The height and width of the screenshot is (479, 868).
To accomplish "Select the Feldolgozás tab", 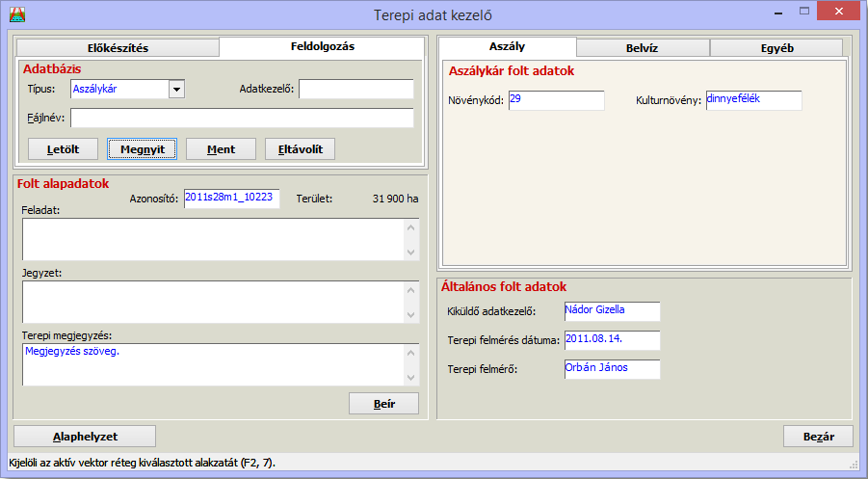I will coord(322,46).
